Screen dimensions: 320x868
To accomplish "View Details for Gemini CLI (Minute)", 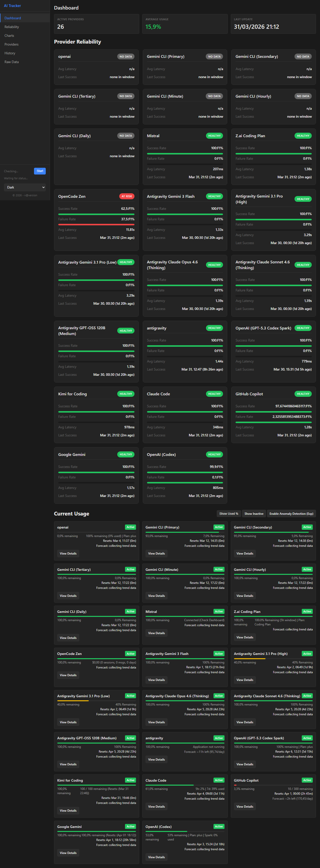I will (x=156, y=596).
